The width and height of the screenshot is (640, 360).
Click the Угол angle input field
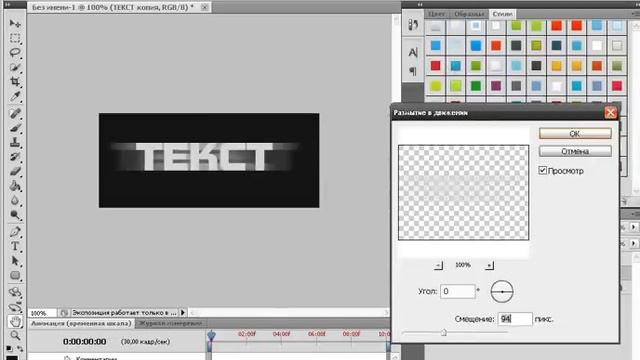tap(458, 291)
